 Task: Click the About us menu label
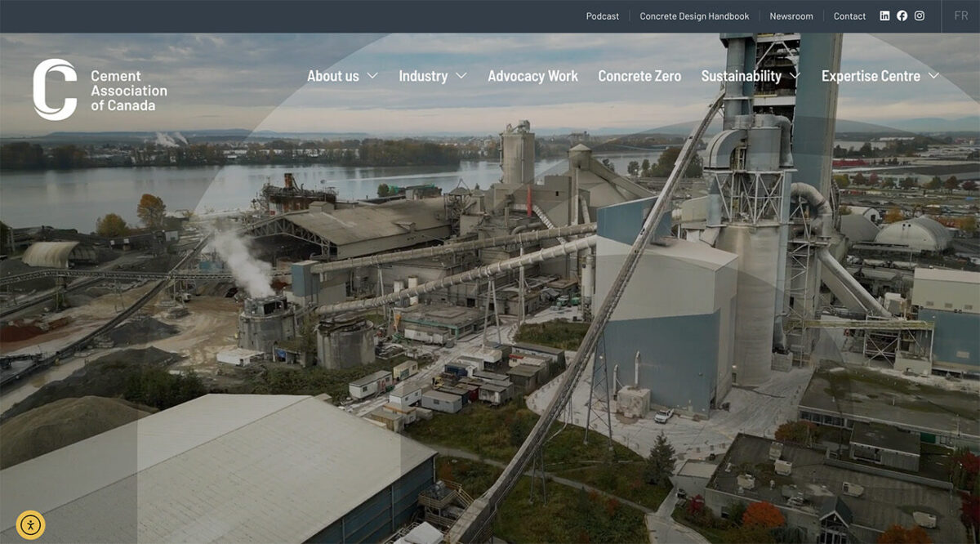(x=332, y=76)
